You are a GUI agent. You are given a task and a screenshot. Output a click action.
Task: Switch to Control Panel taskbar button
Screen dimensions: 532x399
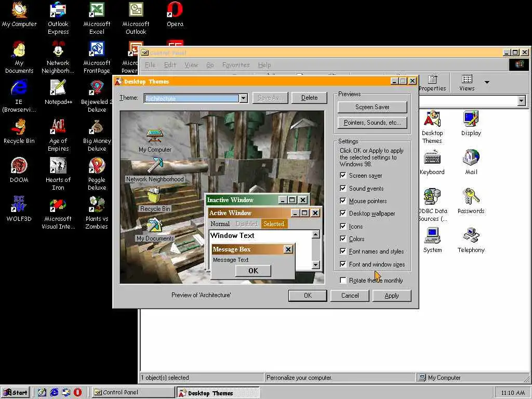point(134,393)
